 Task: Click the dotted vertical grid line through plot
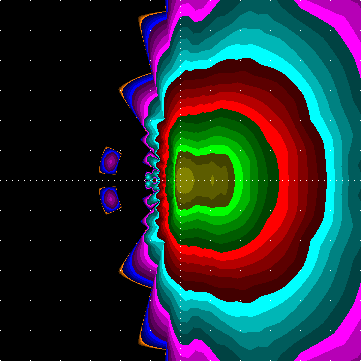coord(180,180)
